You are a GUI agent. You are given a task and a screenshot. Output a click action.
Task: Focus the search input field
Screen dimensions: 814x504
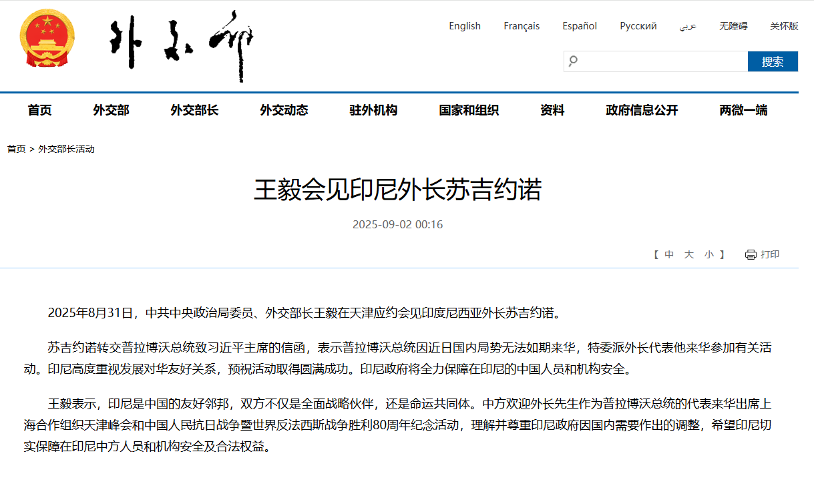click(x=661, y=61)
